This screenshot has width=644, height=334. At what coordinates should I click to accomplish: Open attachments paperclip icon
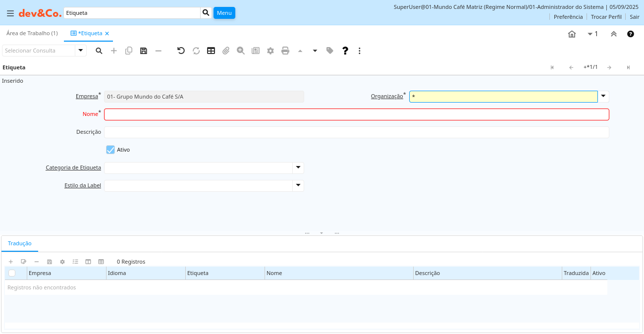226,51
